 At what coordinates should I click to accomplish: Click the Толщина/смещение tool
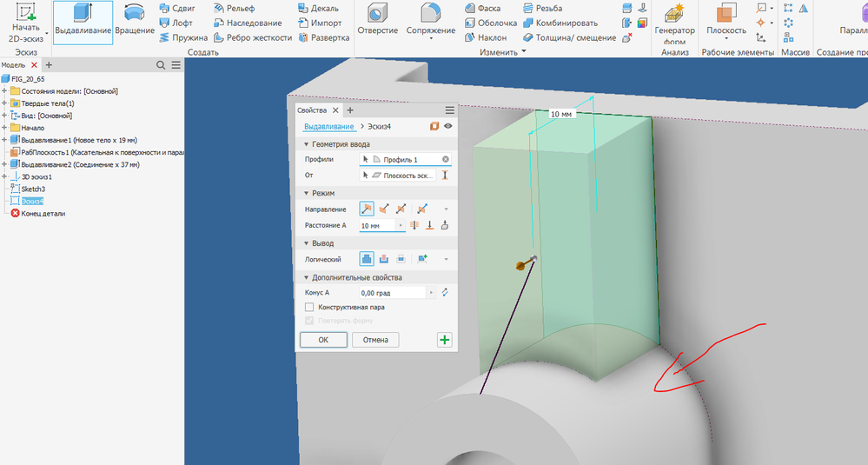point(570,37)
